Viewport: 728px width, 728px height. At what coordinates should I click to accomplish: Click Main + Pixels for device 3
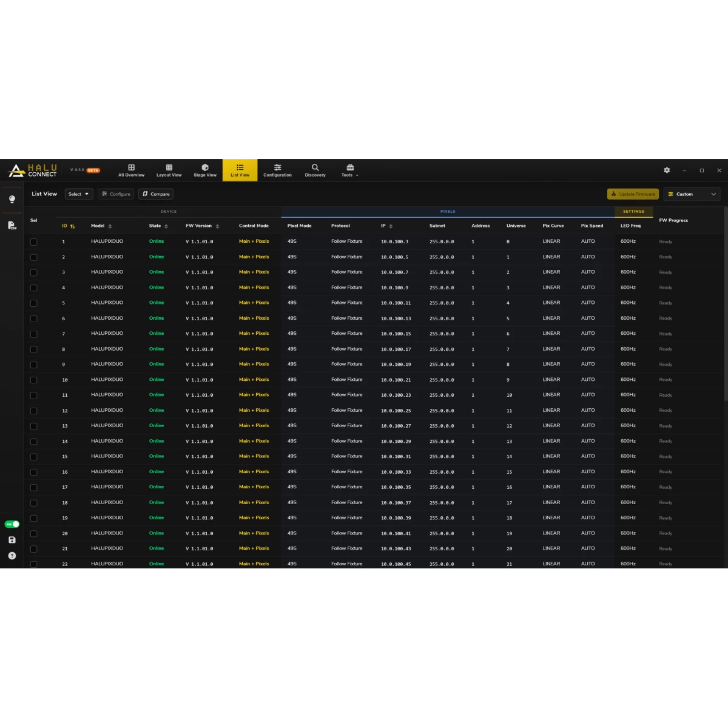254,272
